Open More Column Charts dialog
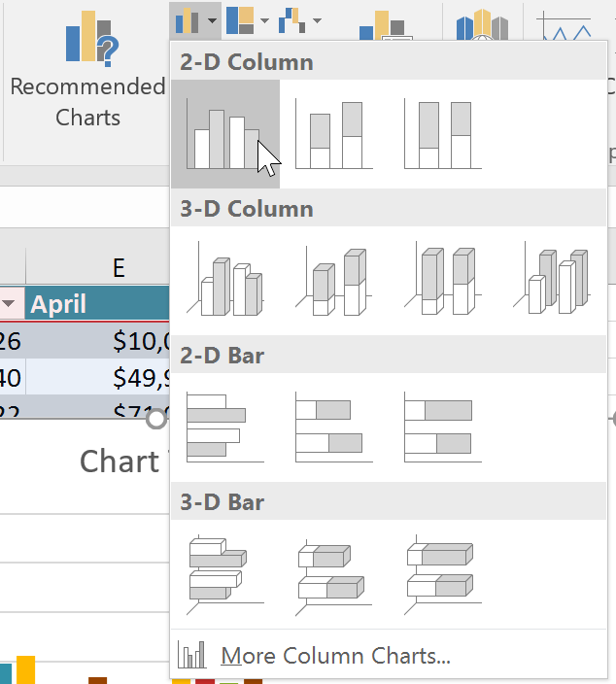616x684 pixels. (x=334, y=656)
